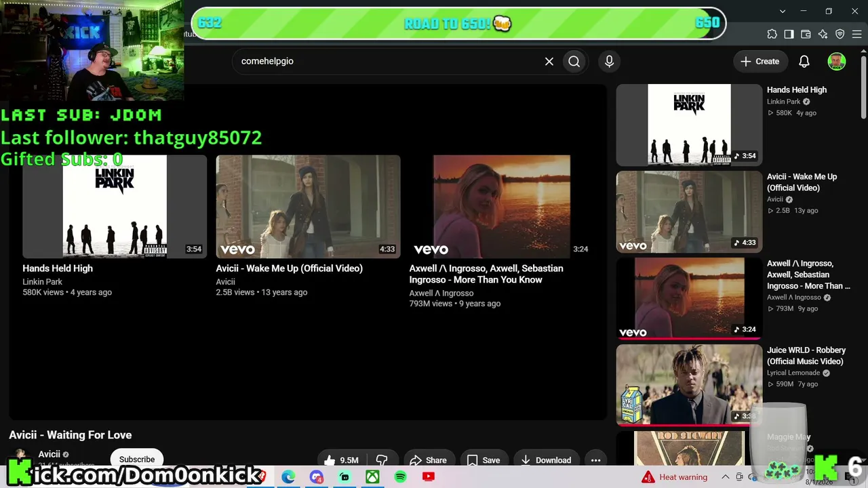Start voice search with the microphone
The width and height of the screenshot is (868, 488).
[x=609, y=62]
